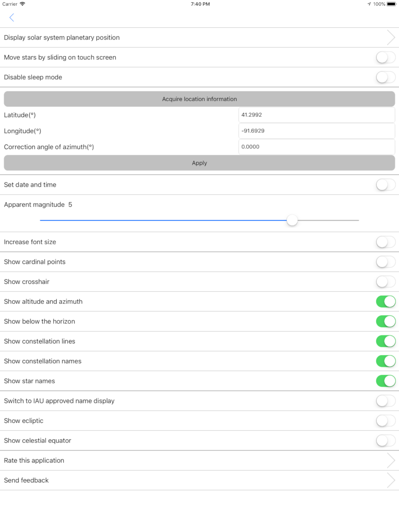Turn off Show constellation names

[386, 361]
